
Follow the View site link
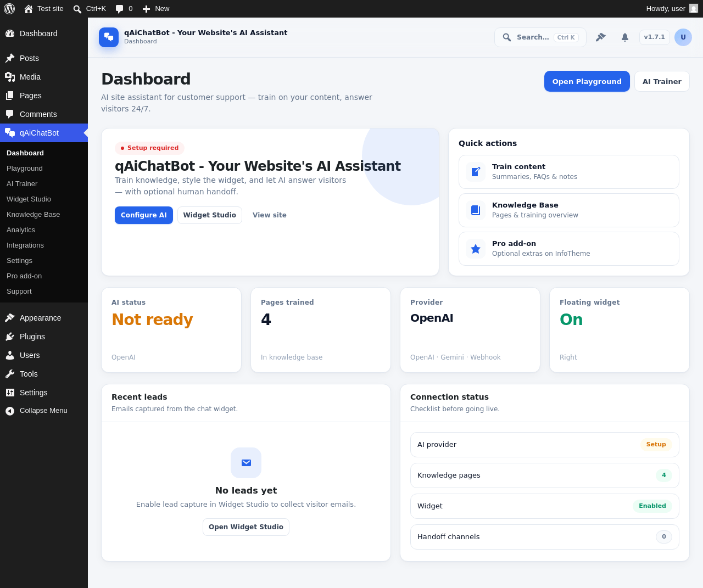pyautogui.click(x=270, y=215)
